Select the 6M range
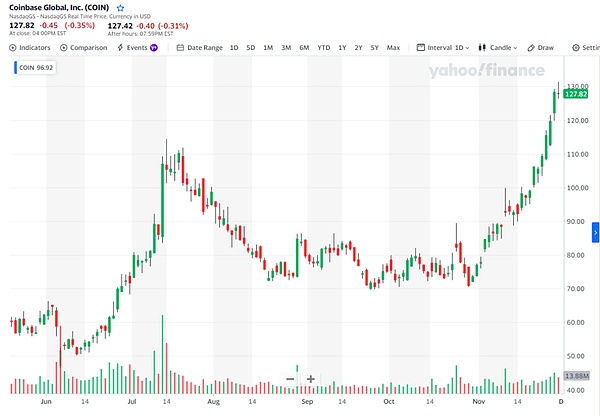 click(x=304, y=47)
